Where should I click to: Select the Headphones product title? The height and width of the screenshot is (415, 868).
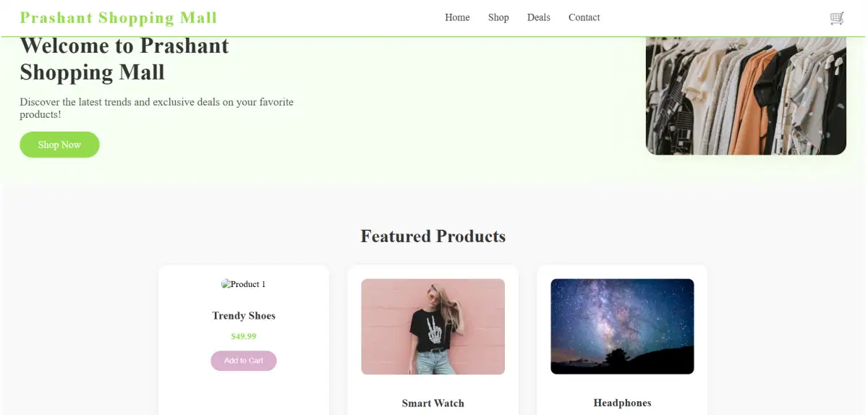pos(622,403)
